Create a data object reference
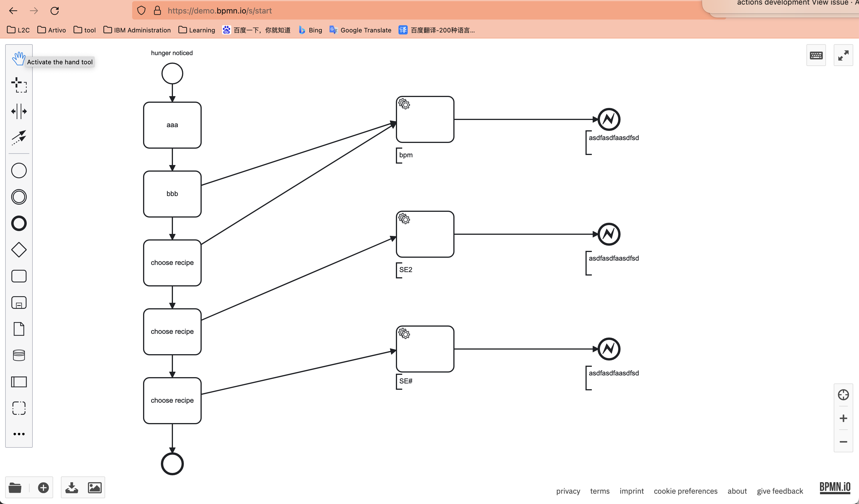859x504 pixels. pyautogui.click(x=19, y=329)
